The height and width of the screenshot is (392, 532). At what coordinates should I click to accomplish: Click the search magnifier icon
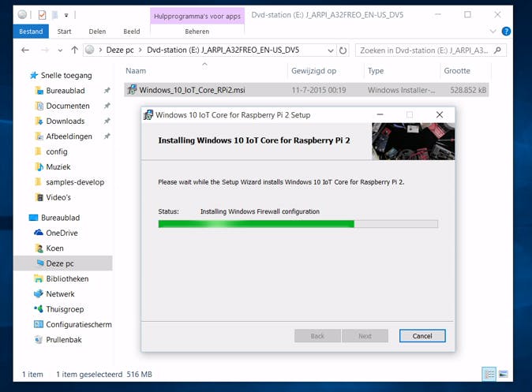pyautogui.click(x=497, y=50)
